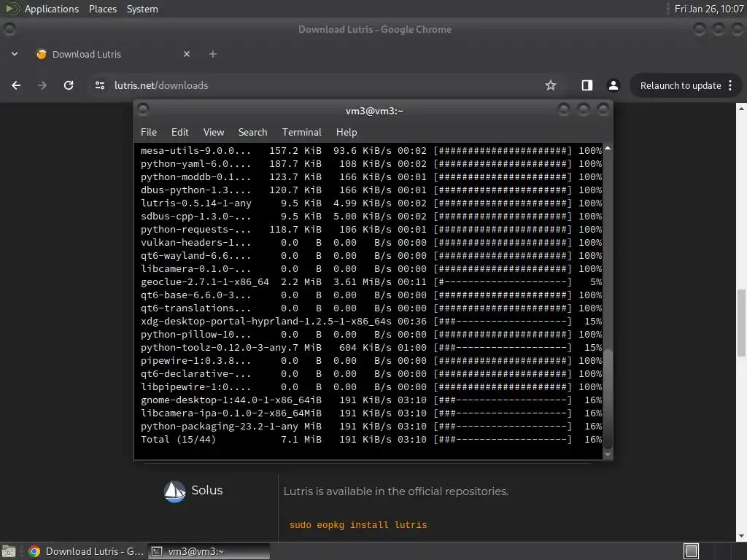
Task: Click the python-packaging-23.2-1-any line
Action: pos(371,427)
